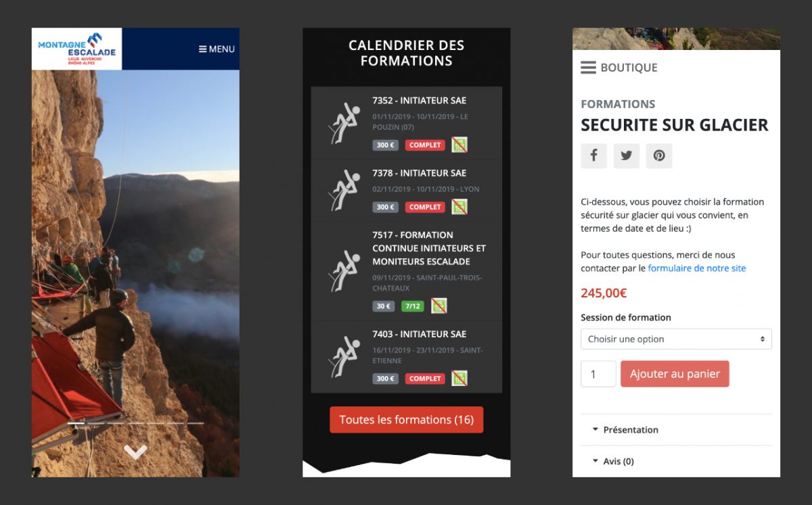Open the Boutique hamburger menu icon
The width and height of the screenshot is (812, 505).
[x=588, y=68]
